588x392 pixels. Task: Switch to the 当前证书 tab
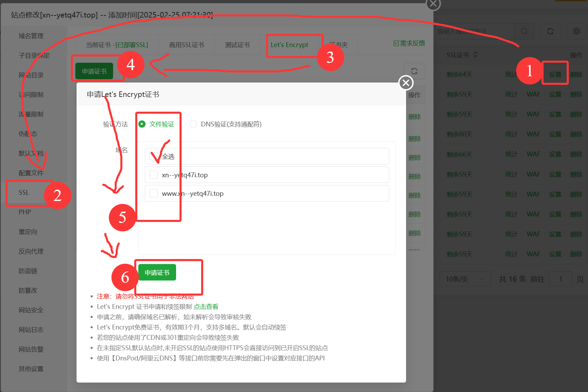point(117,45)
